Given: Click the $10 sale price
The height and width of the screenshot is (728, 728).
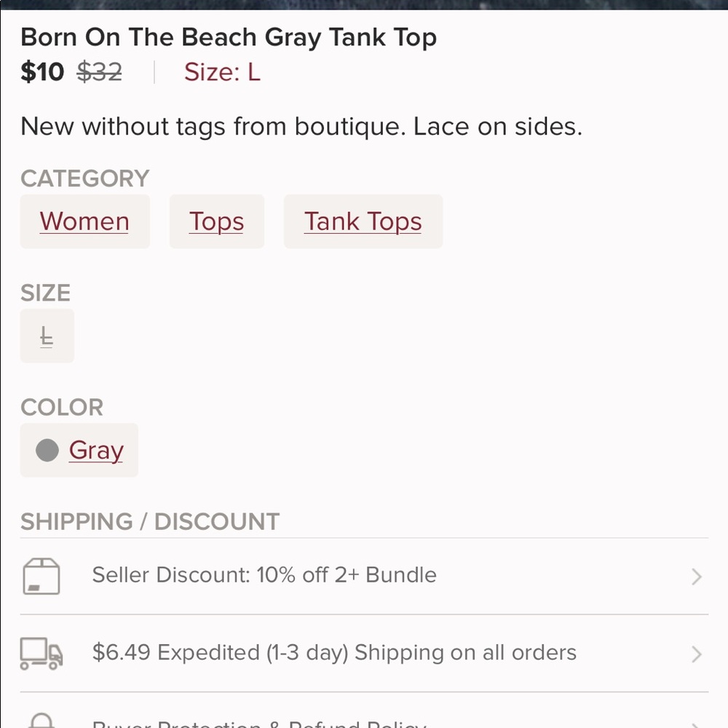Looking at the screenshot, I should pyautogui.click(x=42, y=72).
